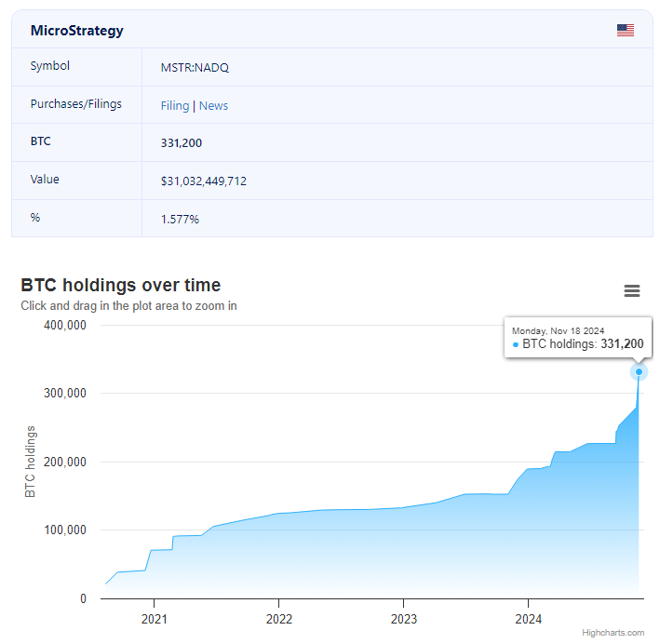The image size is (660, 644).
Task: Click the BTC amount 331,200 in table
Action: point(181,143)
